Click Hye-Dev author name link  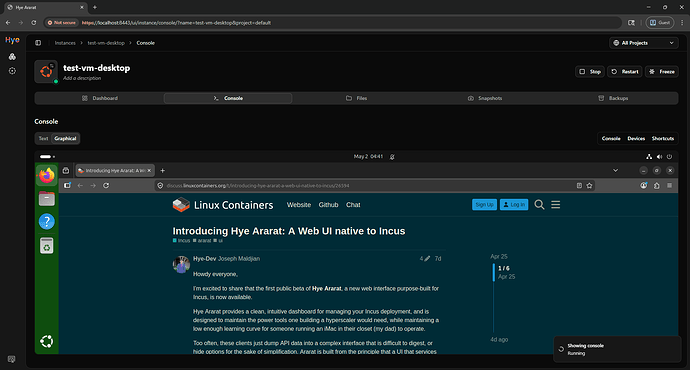point(205,259)
